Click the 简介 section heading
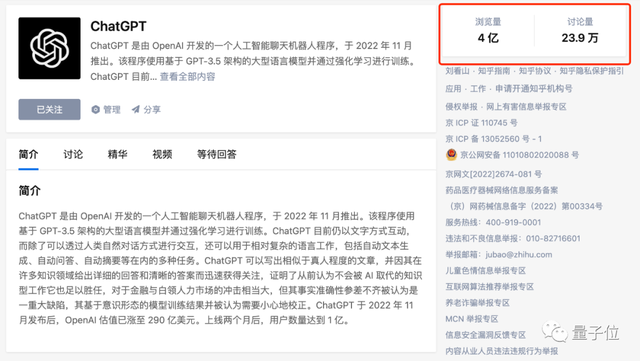This screenshot has height=361, width=640. click(29, 191)
